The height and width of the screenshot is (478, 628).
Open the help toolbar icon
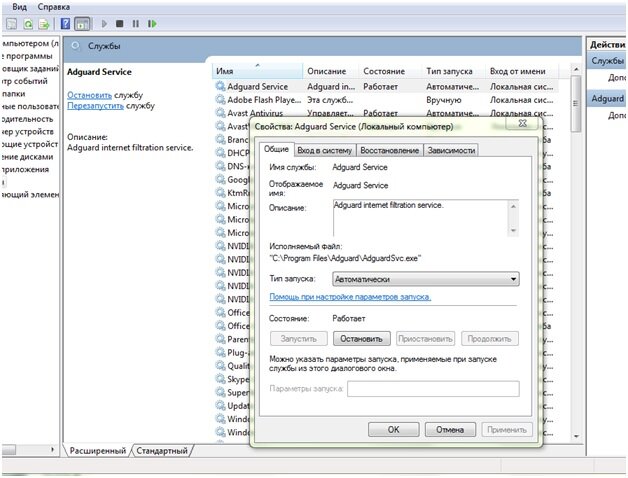pos(65,24)
